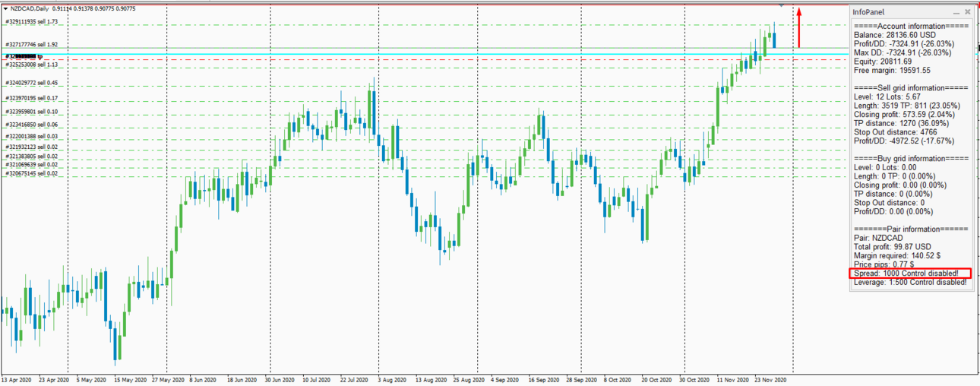Image resolution: width=980 pixels, height=386 pixels.
Task: Click the 13 Apr 2020 date label
Action: (x=17, y=378)
